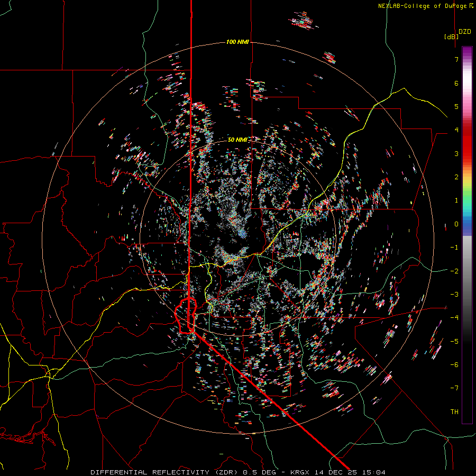Click the -4 value on the scale
The image size is (476, 476).
[454, 318]
